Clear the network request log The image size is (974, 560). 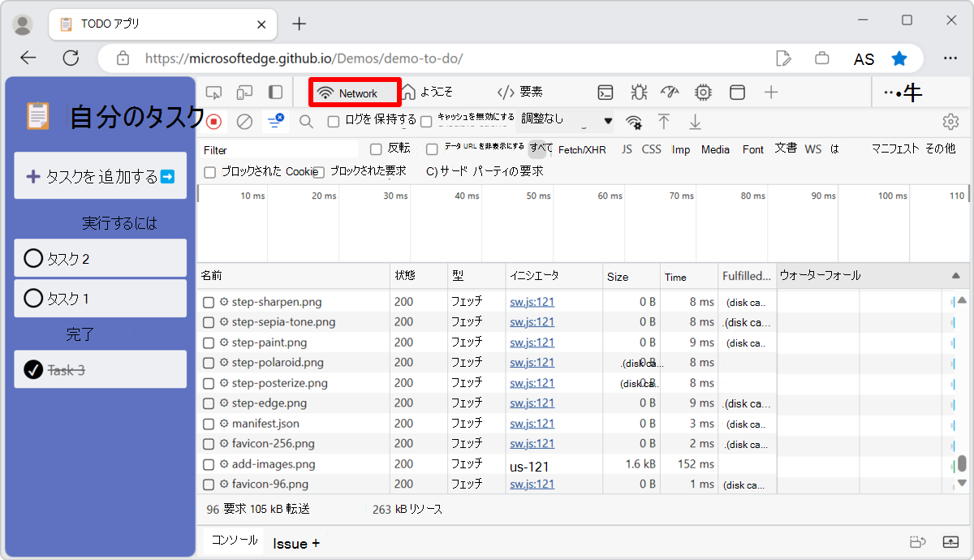243,120
